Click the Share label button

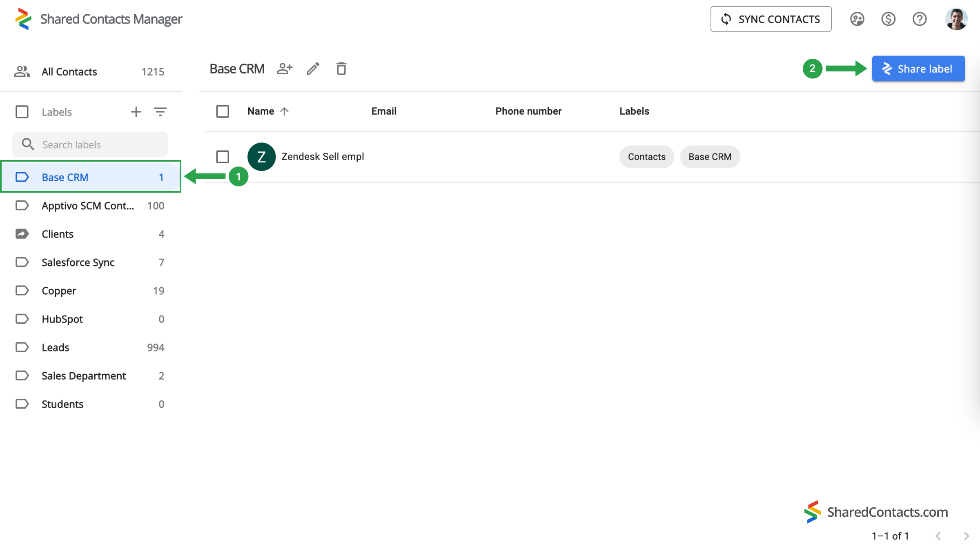click(x=918, y=69)
